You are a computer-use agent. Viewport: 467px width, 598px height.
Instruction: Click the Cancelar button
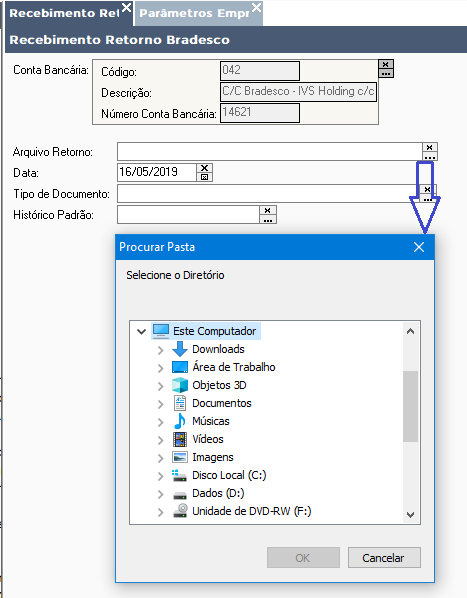click(384, 558)
